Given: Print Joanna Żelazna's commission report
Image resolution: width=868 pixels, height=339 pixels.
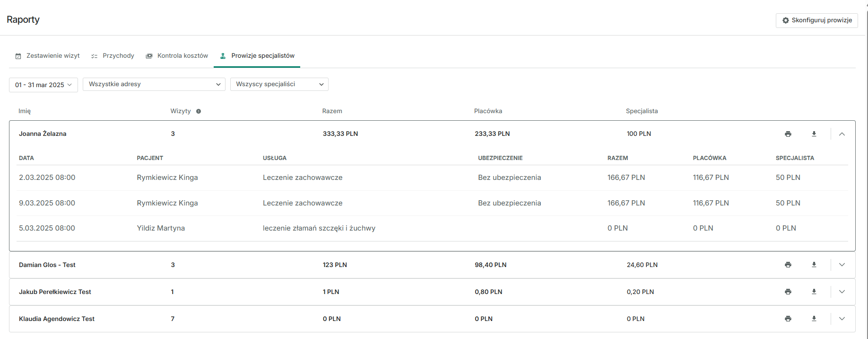Looking at the screenshot, I should (788, 134).
